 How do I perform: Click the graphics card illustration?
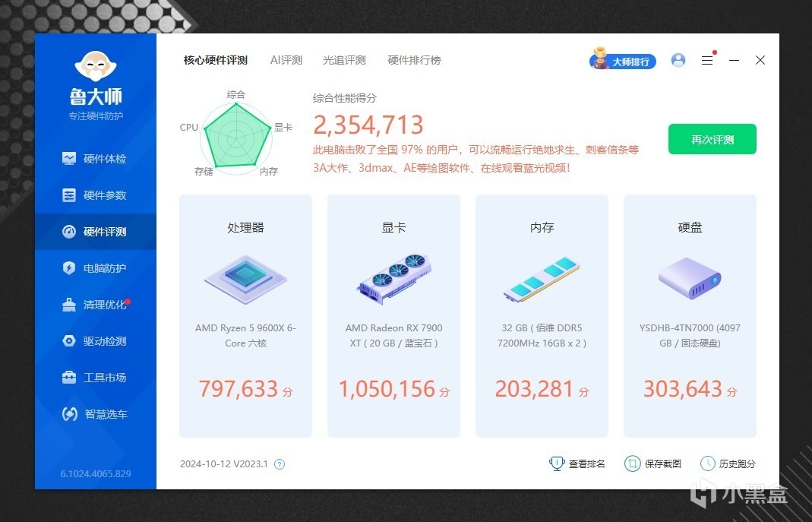(x=393, y=279)
